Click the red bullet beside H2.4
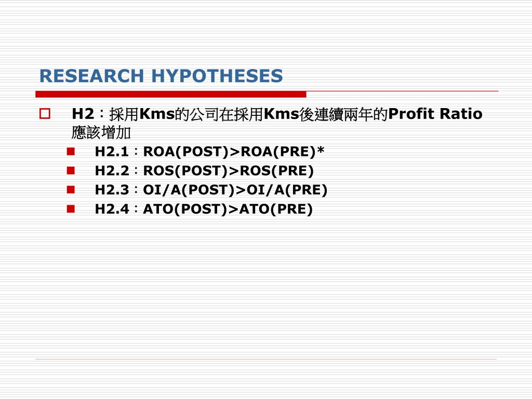This screenshot has width=532, height=399. [x=71, y=209]
